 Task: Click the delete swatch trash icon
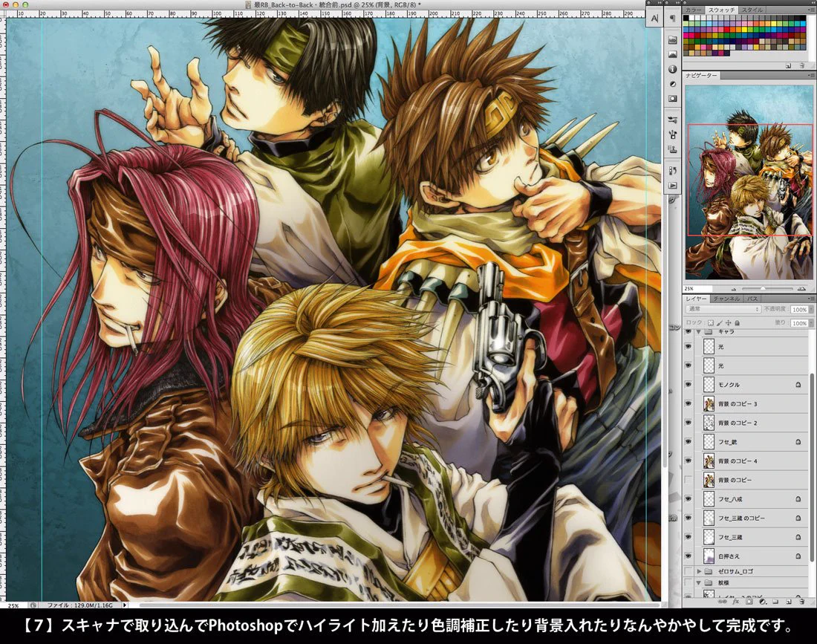click(802, 65)
